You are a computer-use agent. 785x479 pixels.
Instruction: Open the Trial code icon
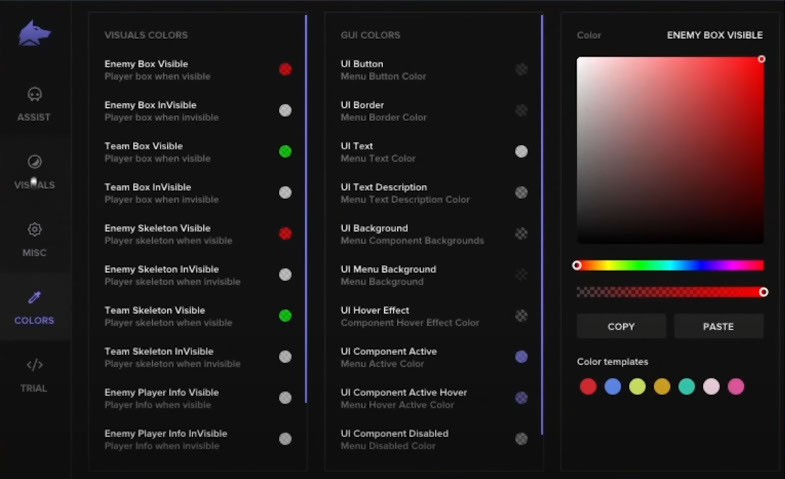[x=34, y=365]
